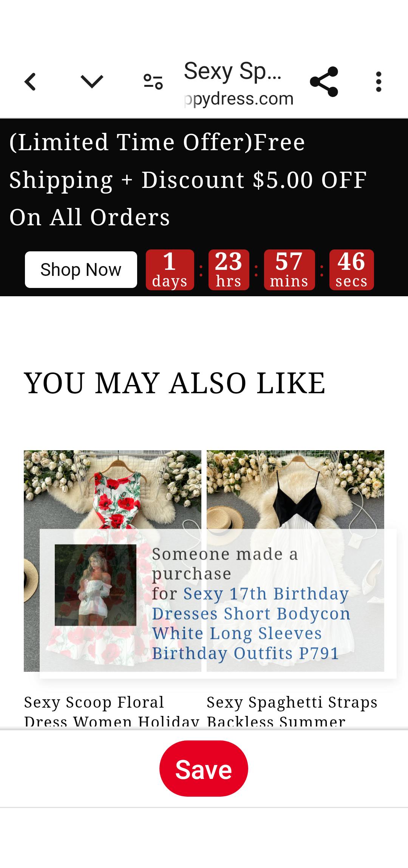Tap the back arrow icon

pos(30,82)
